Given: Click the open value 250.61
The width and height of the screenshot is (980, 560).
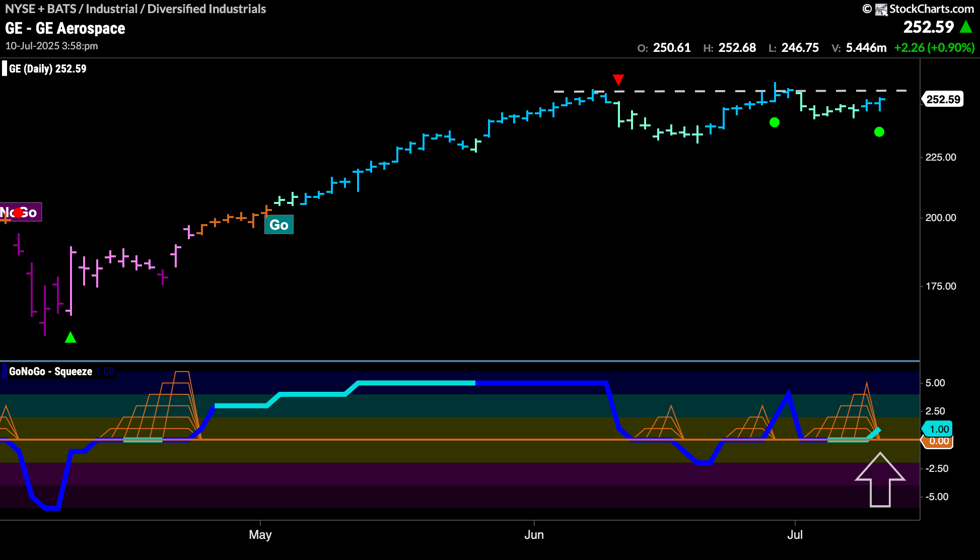Looking at the screenshot, I should (672, 48).
